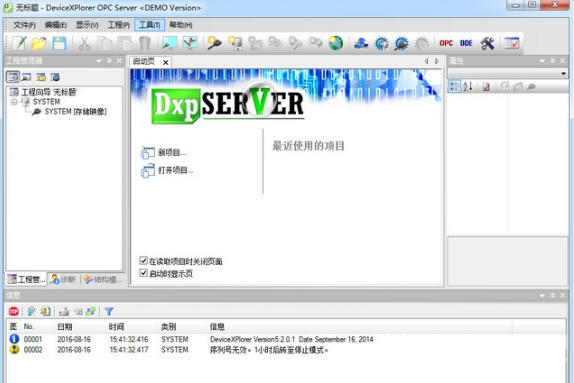This screenshot has width=574, height=383.
Task: Click the DDE toolbar icon
Action: click(466, 43)
